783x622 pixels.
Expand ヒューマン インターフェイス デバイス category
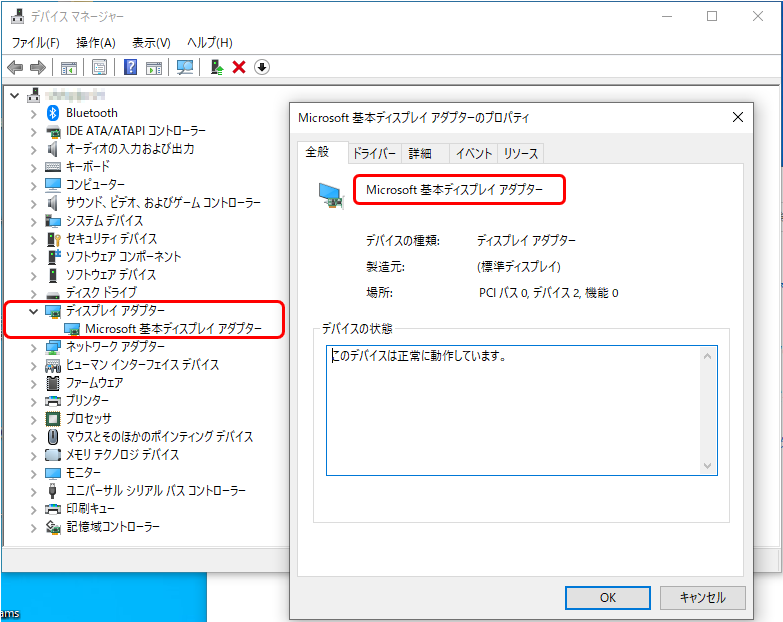pyautogui.click(x=33, y=366)
